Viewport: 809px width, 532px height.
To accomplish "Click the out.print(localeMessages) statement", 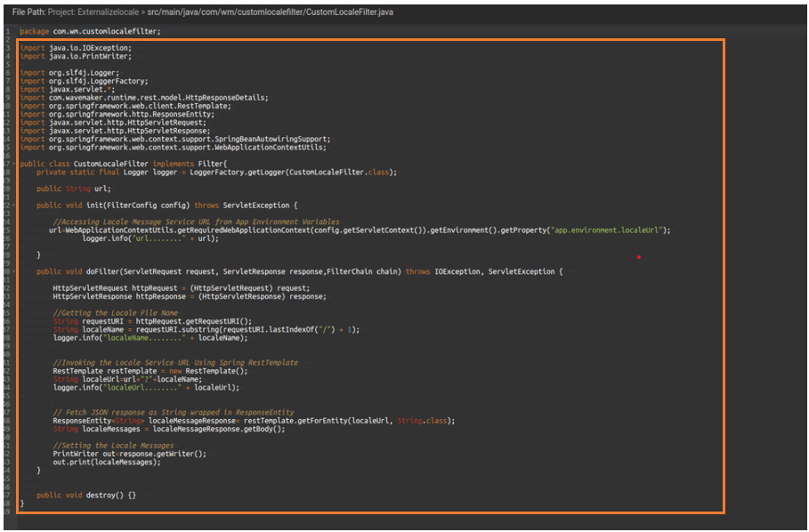I will point(107,462).
